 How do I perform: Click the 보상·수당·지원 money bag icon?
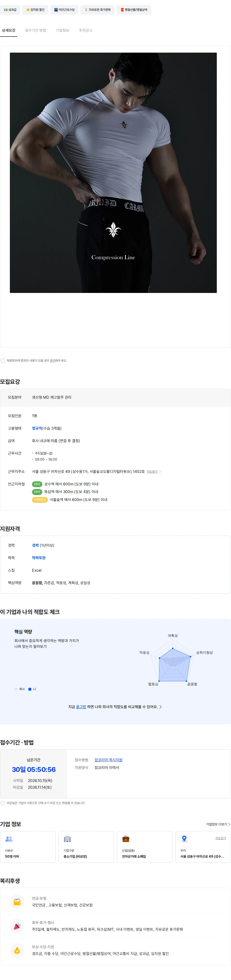coord(17,951)
